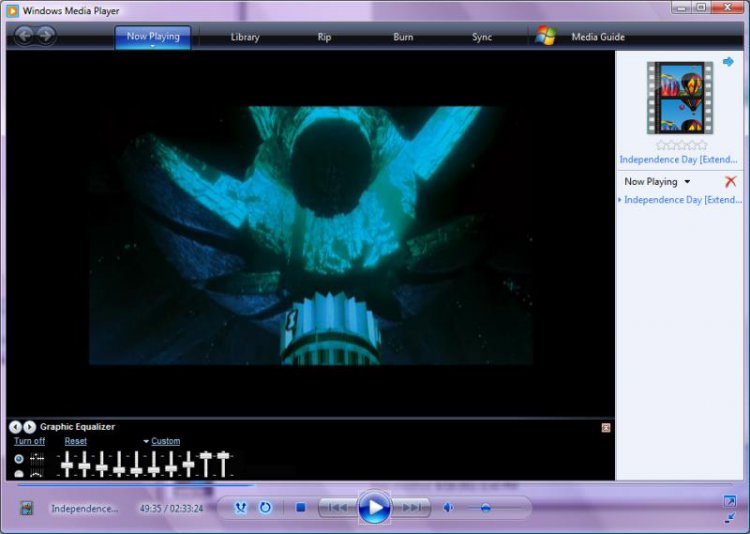Image resolution: width=750 pixels, height=534 pixels.
Task: Turn off the graphic equalizer
Action: [29, 441]
